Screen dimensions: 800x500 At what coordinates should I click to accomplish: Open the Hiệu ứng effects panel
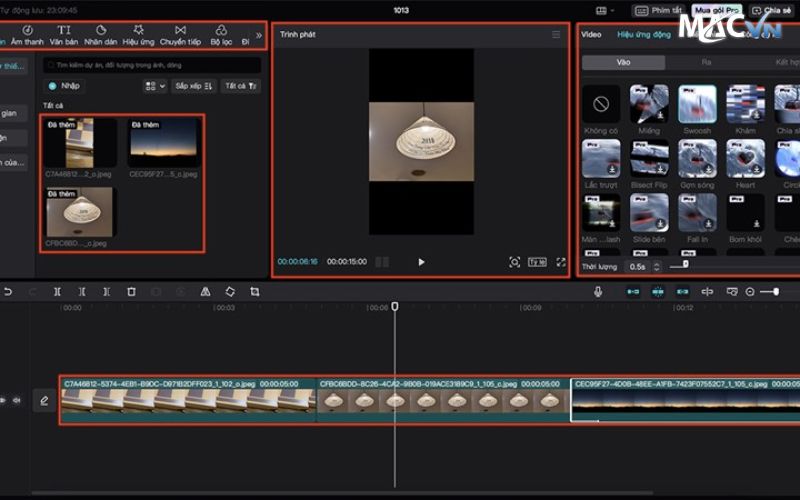pos(138,35)
